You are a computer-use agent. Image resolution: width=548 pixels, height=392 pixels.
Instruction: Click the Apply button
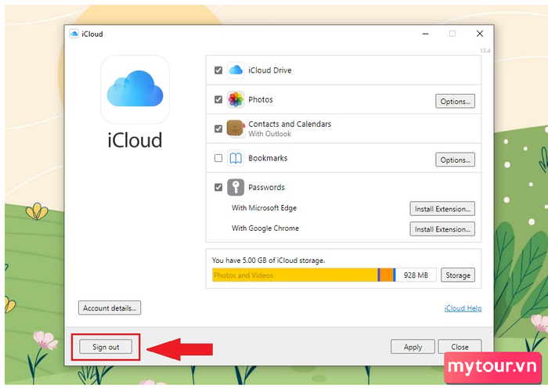pyautogui.click(x=413, y=347)
